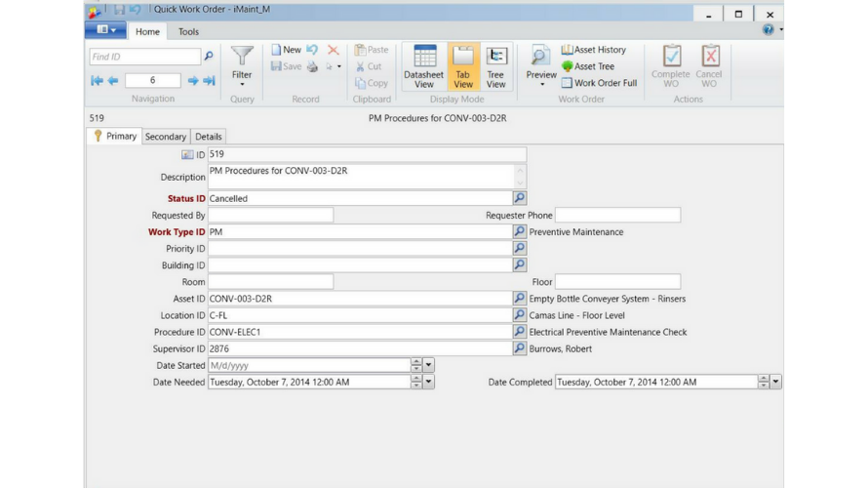Click the New record button

[x=286, y=50]
